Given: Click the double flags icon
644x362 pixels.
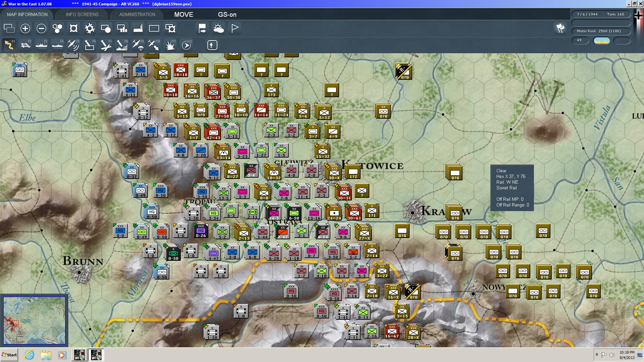Looking at the screenshot, I should click(x=560, y=28).
